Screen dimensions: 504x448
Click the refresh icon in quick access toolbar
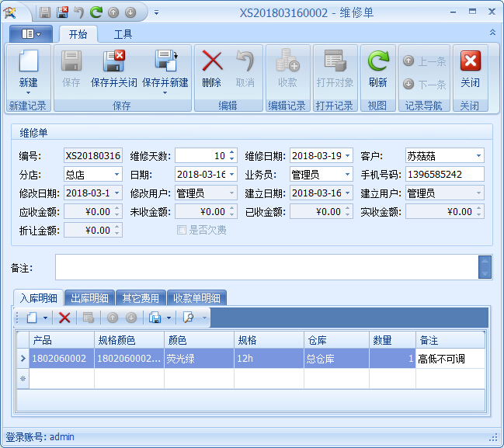(x=96, y=12)
